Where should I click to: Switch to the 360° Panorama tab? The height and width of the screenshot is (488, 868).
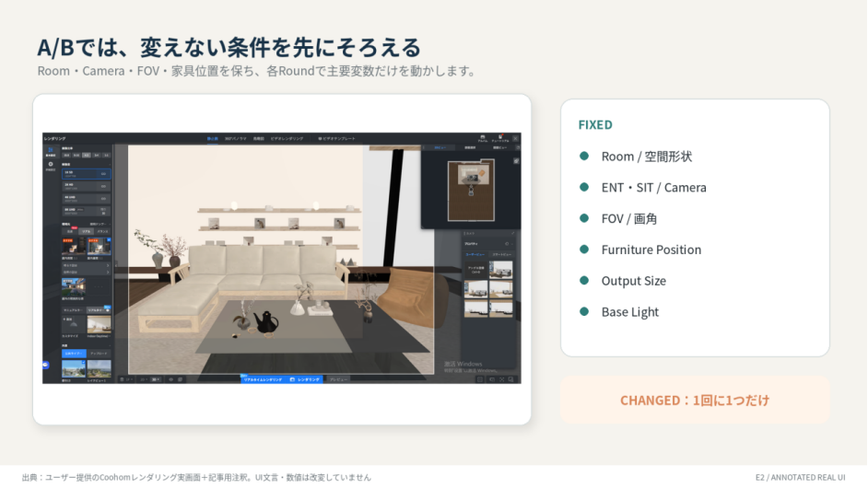235,139
